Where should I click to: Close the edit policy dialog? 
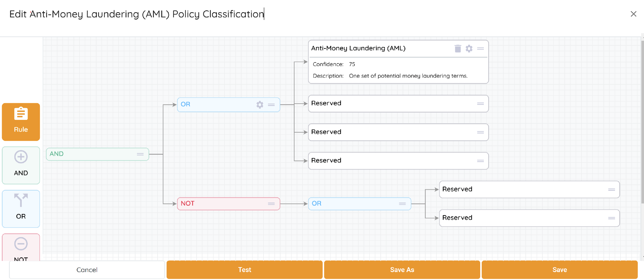[633, 14]
